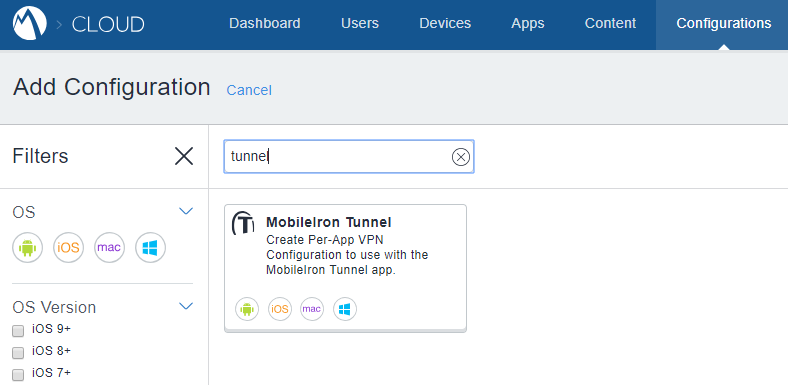
Task: Filter by Android OS icon in sidebar
Action: pyautogui.click(x=28, y=247)
